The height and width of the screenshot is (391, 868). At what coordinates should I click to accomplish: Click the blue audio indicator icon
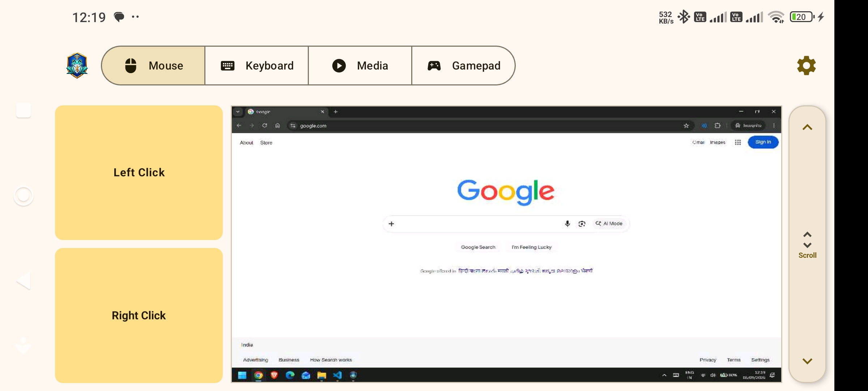[x=704, y=126]
